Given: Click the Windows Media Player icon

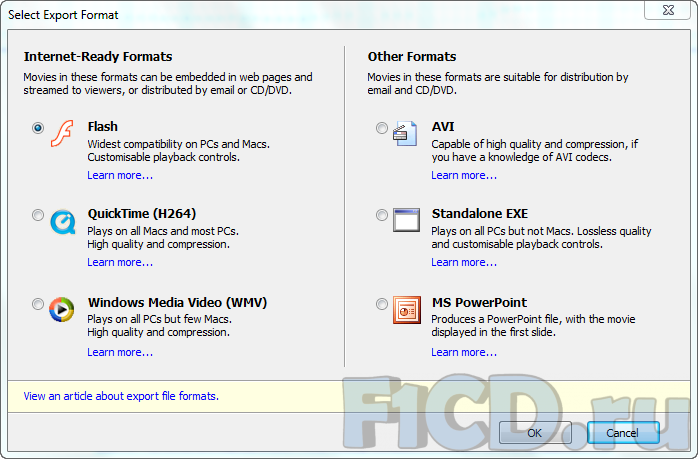Looking at the screenshot, I should pos(61,309).
